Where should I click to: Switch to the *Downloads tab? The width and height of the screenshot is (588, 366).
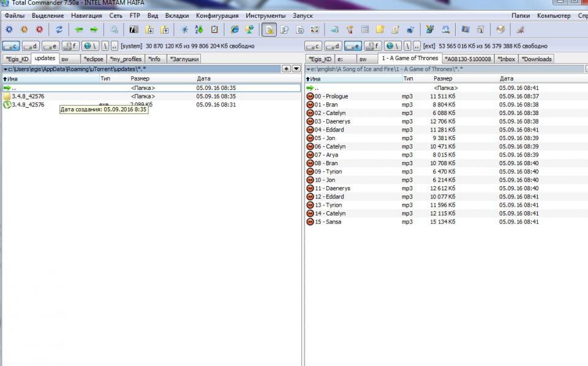[537, 59]
